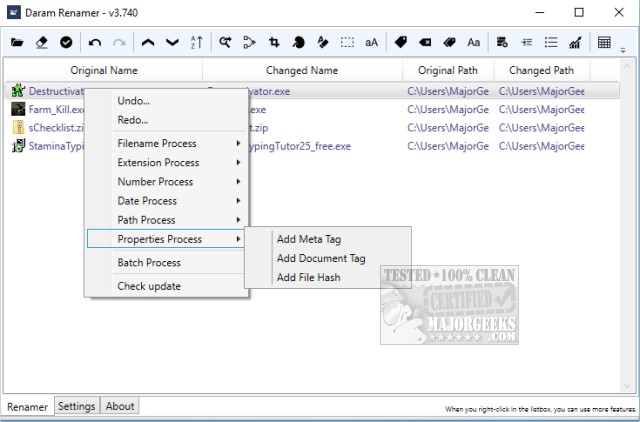Click the increase/decrease numbers chart icon
Viewport: 640px width, 422px height.
575,42
